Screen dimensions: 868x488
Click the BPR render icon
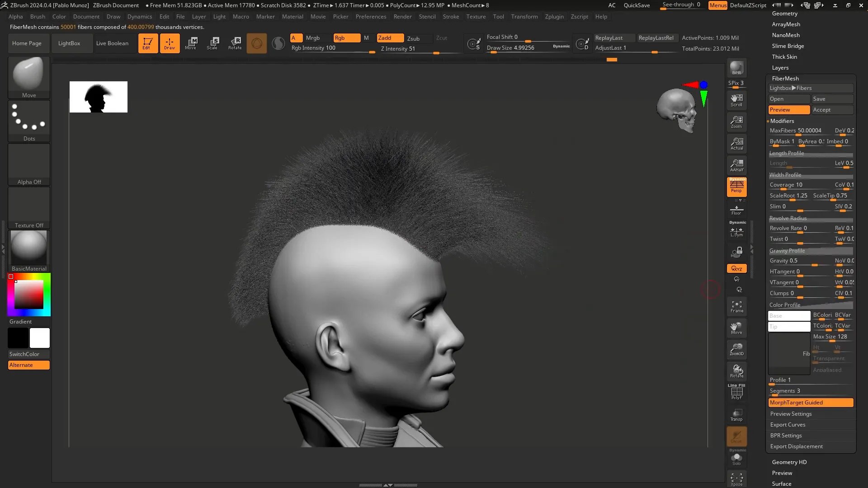pos(736,68)
